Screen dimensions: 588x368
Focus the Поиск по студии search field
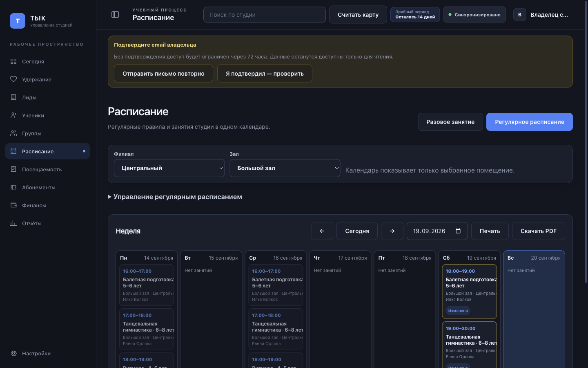click(x=265, y=15)
